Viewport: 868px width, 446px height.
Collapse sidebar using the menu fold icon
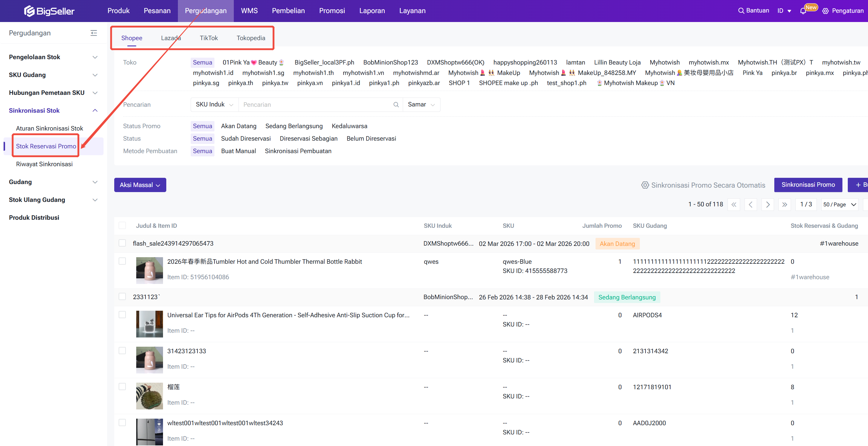94,33
